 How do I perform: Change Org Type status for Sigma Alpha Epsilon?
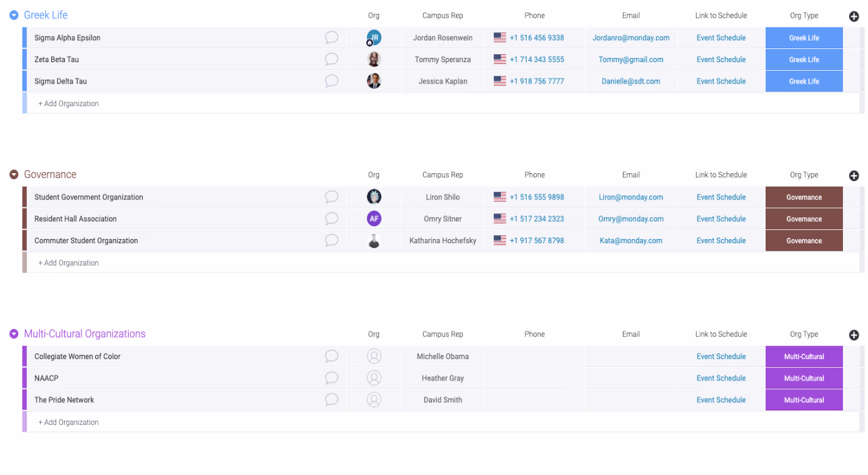pyautogui.click(x=804, y=38)
